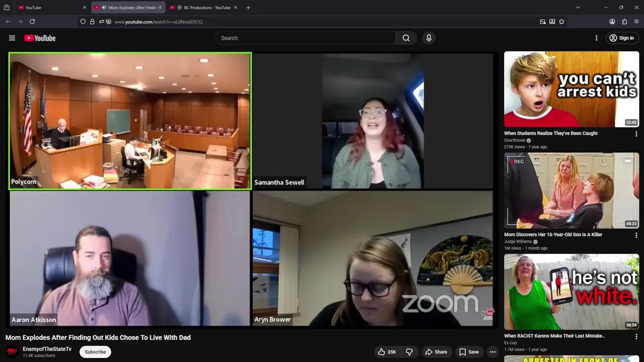This screenshot has width=644, height=362.
Task: Open the 'you can't arrest kids' thumbnail
Action: click(572, 89)
